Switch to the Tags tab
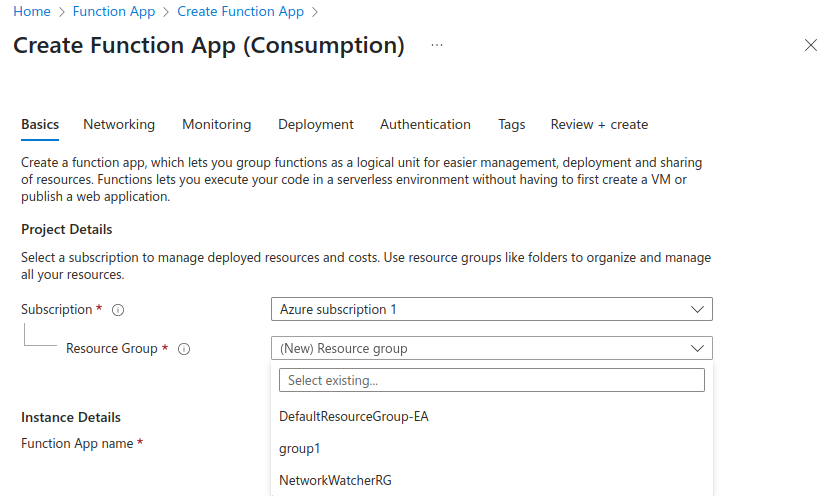The image size is (825, 496). click(x=511, y=125)
